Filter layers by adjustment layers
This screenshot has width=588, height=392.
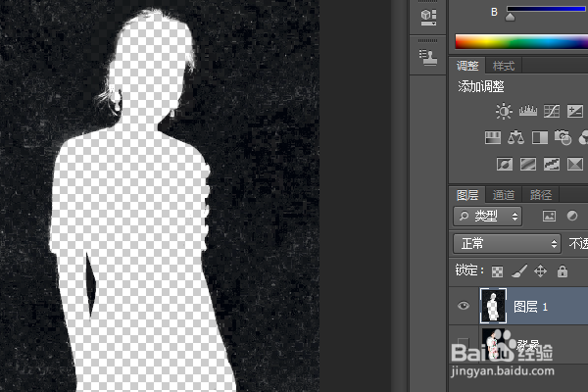click(572, 216)
